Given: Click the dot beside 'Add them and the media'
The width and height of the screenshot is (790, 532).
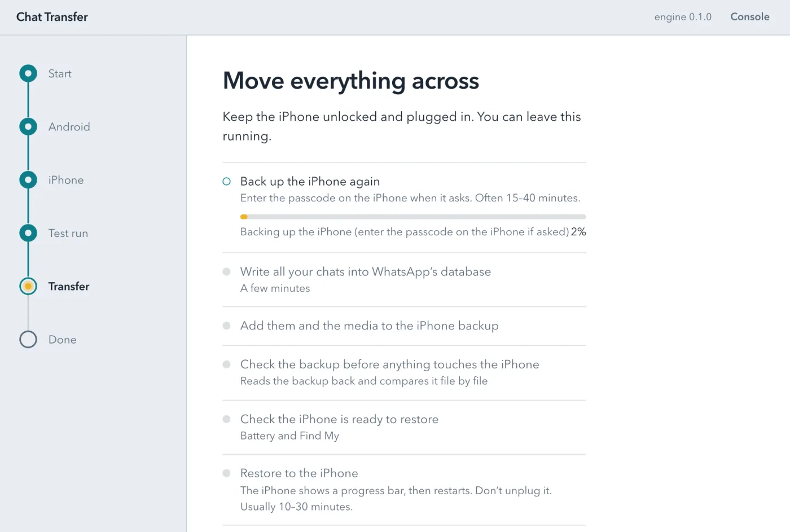Looking at the screenshot, I should tap(227, 326).
